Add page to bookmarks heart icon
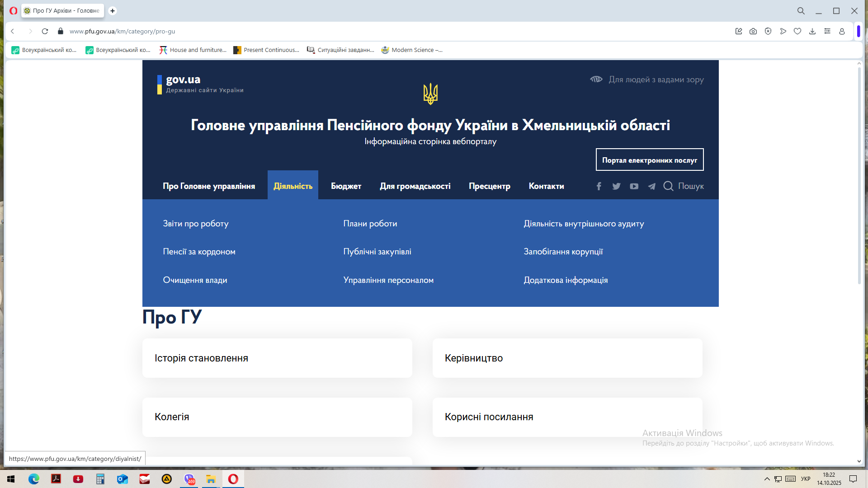 coord(797,31)
